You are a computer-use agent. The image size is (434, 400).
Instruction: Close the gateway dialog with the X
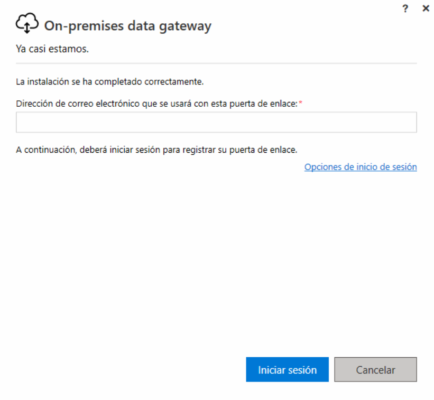pyautogui.click(x=426, y=8)
